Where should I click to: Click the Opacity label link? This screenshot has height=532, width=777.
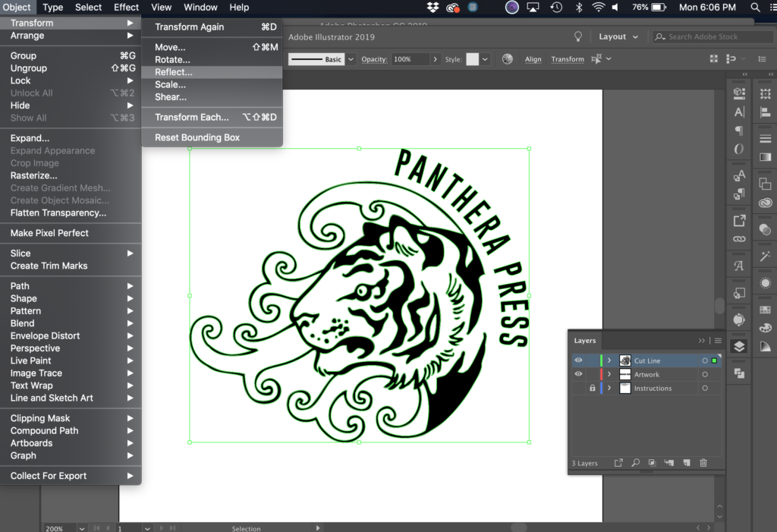click(x=374, y=59)
